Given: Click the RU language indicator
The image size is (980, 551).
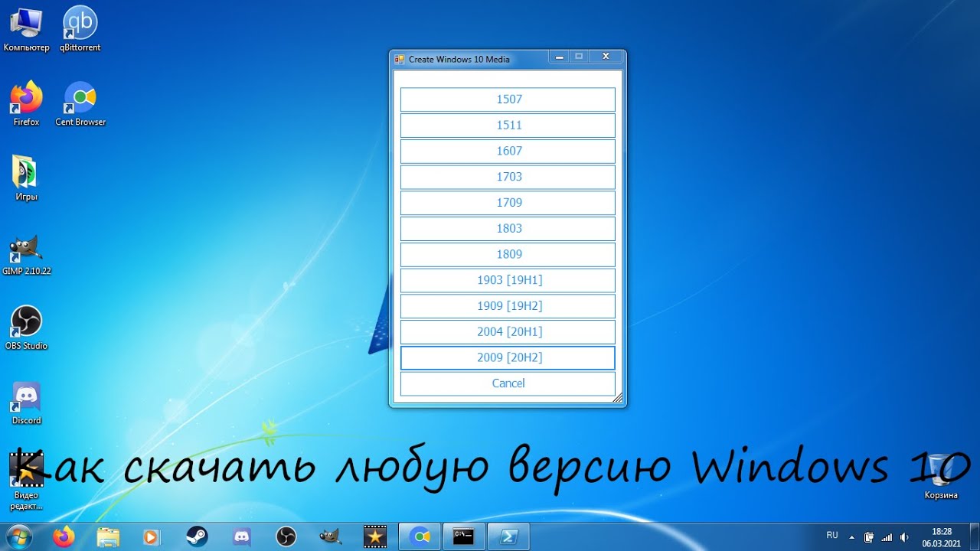Looking at the screenshot, I should [x=832, y=535].
